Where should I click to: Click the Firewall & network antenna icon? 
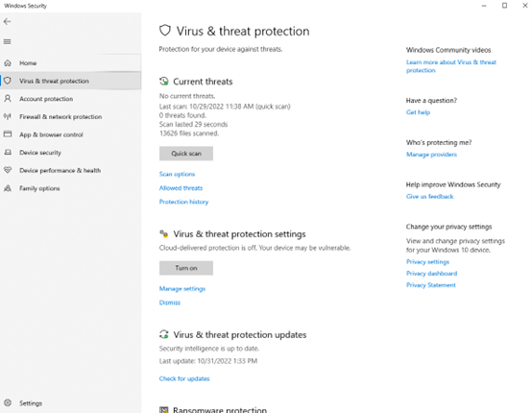tap(8, 116)
